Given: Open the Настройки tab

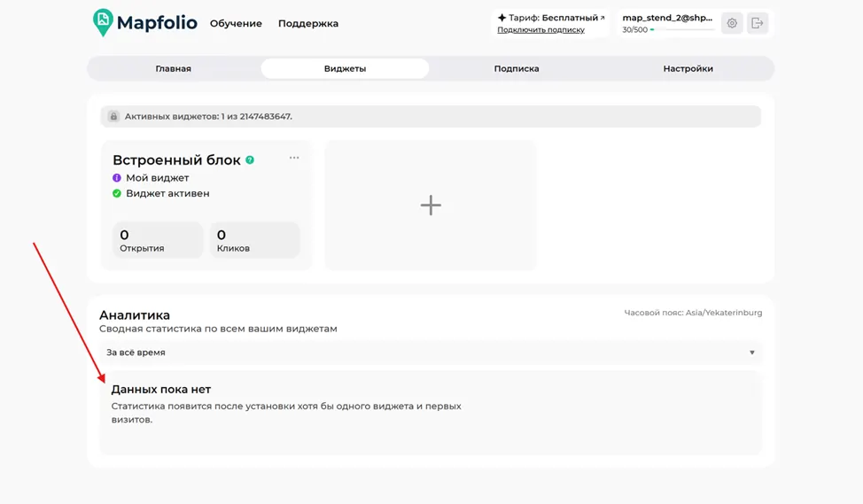Looking at the screenshot, I should 688,69.
